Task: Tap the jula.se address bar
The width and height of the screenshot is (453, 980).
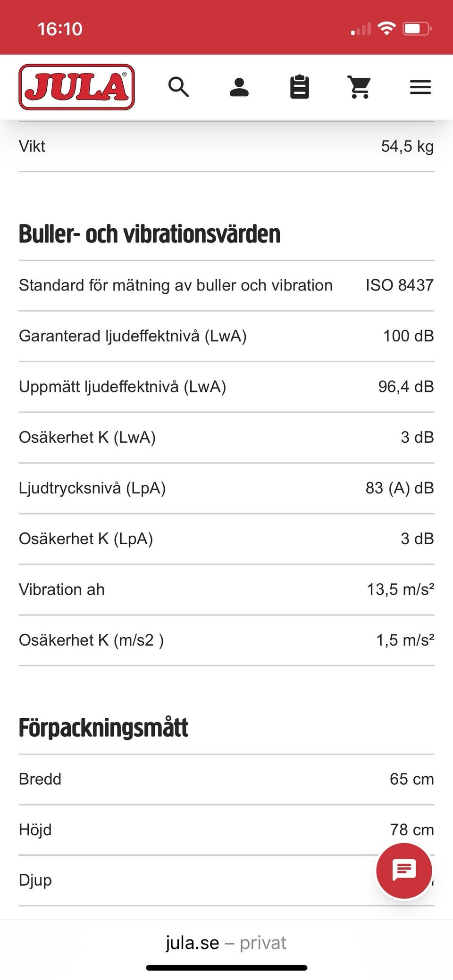Action: point(226,943)
